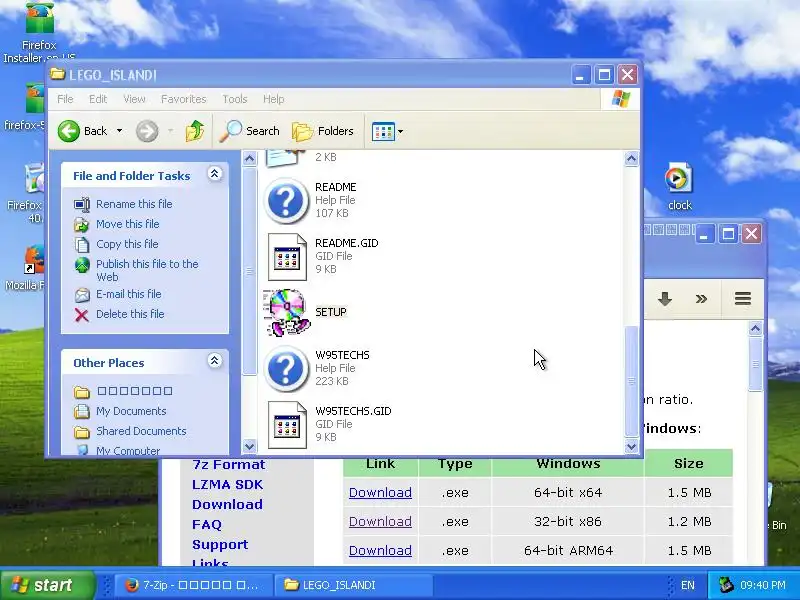Viewport: 800px width, 600px height.
Task: Select the README help file icon
Action: tap(286, 201)
